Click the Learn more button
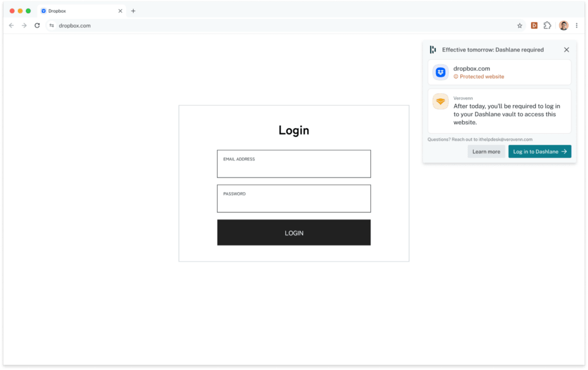 click(486, 152)
